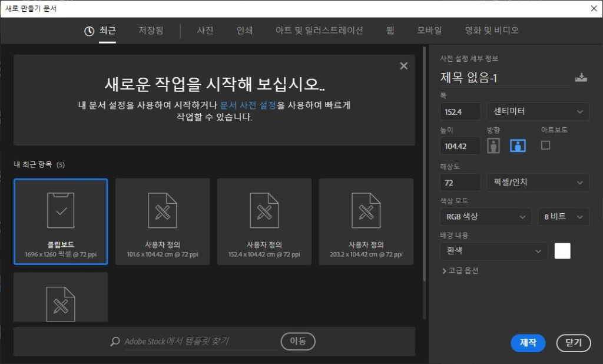Open the 픽셀/인치 resolution unit dropdown
Image resolution: width=603 pixels, height=364 pixels.
538,183
